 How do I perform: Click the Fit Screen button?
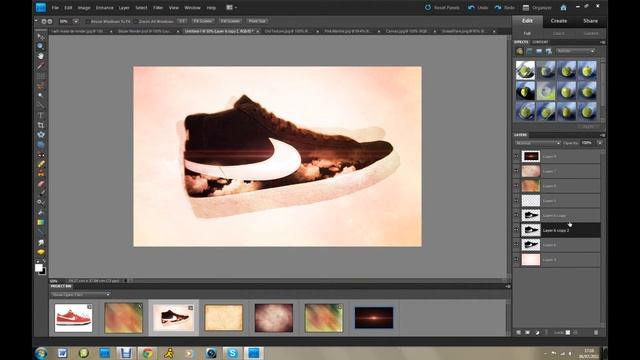202,21
